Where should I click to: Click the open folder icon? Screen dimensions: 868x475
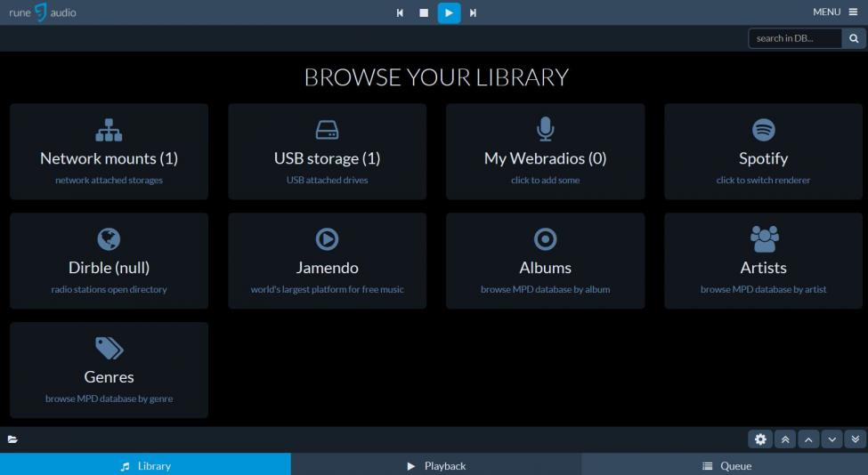tap(12, 439)
